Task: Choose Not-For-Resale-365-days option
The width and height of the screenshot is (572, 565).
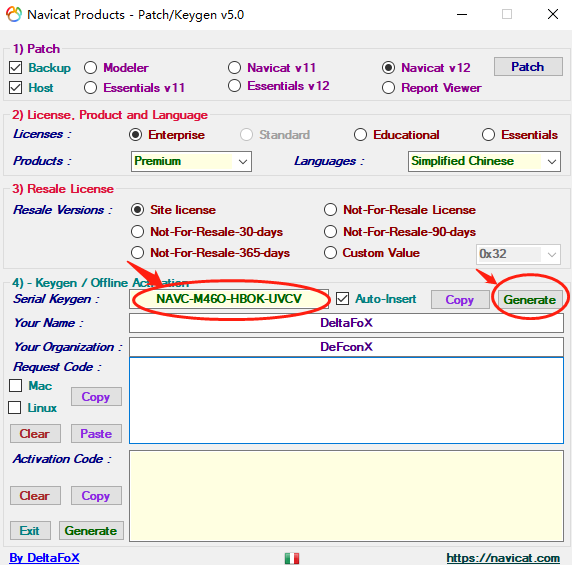Action: (138, 253)
